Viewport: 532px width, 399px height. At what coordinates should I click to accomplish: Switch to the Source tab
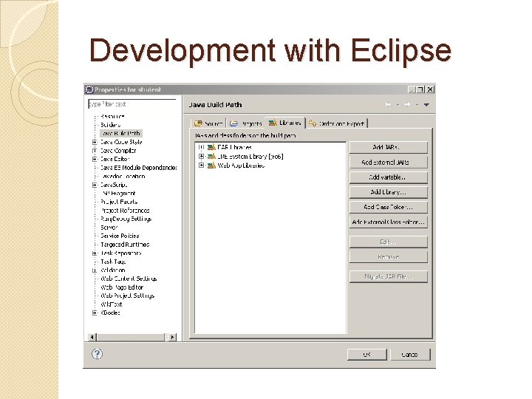click(208, 123)
